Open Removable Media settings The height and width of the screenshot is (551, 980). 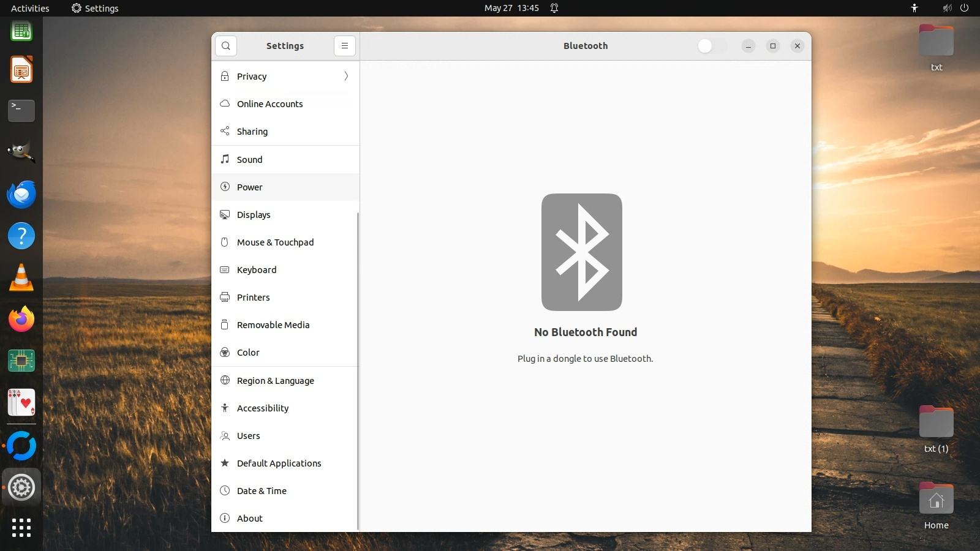point(273,325)
